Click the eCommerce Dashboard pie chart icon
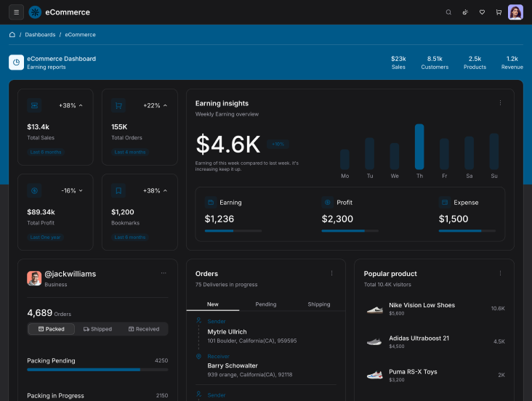 16,62
